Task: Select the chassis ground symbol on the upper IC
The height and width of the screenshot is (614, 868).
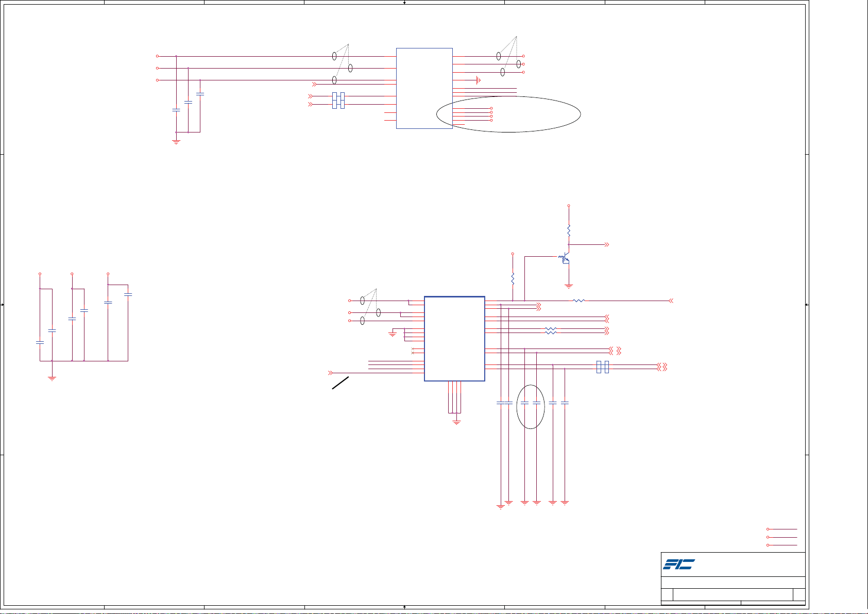Action: [x=479, y=80]
